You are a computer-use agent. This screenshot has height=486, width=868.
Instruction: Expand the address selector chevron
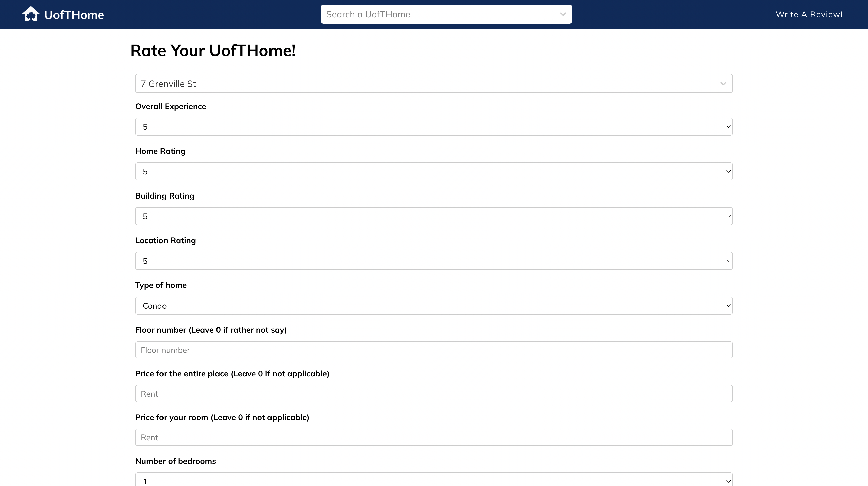pos(723,84)
